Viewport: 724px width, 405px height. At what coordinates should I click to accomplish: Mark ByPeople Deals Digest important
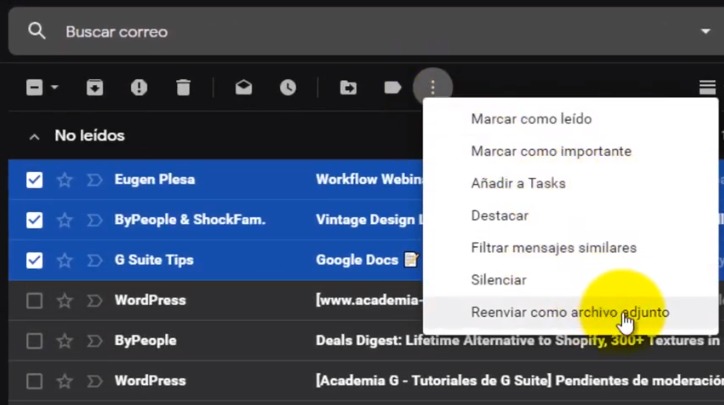pyautogui.click(x=95, y=341)
